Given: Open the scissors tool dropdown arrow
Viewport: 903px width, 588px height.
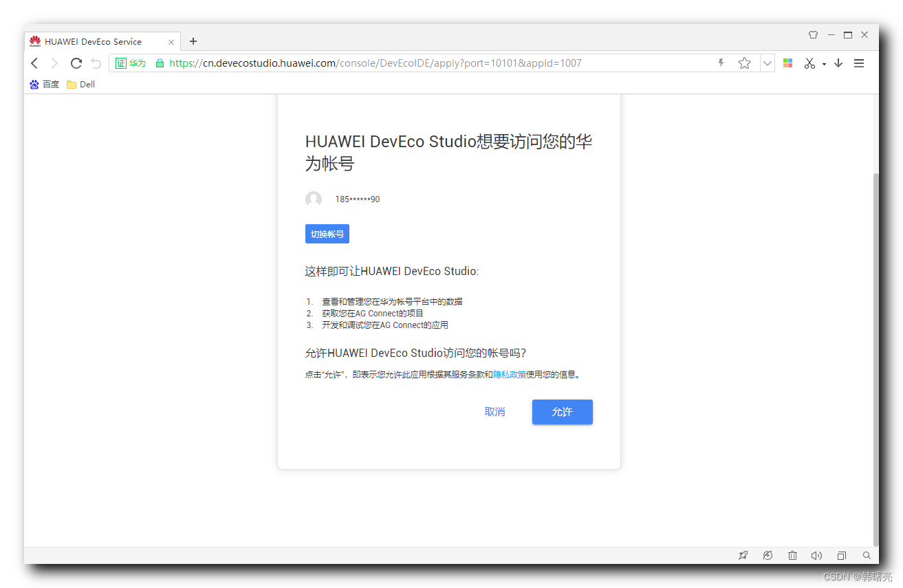Looking at the screenshot, I should tap(824, 64).
